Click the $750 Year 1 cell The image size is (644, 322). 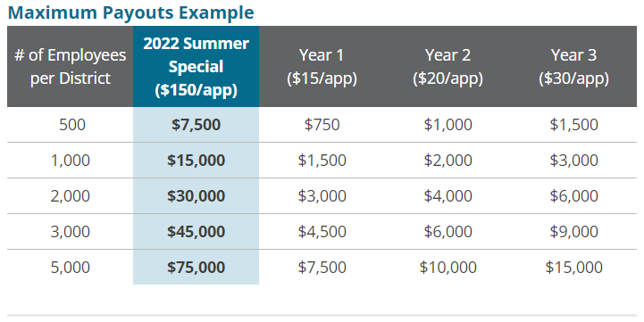tap(322, 125)
